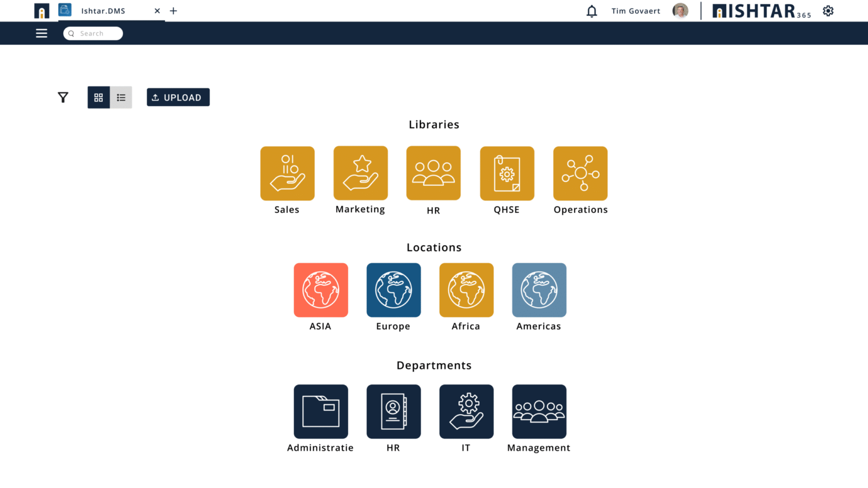Screen dimensions: 868x488
Task: Open the Operations library
Action: (580, 173)
